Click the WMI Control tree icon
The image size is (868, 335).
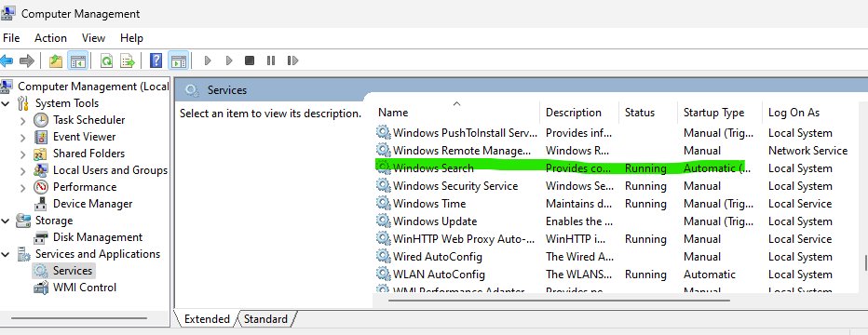[x=41, y=288]
